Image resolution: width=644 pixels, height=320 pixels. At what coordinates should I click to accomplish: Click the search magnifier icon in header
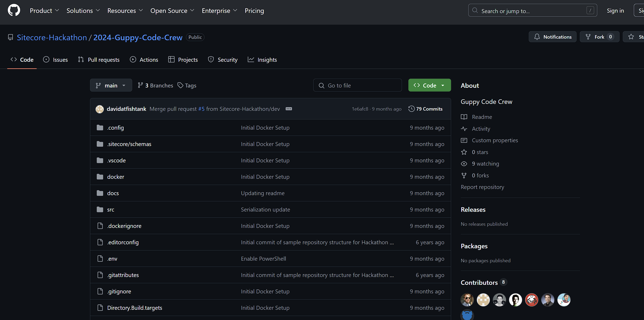click(475, 10)
